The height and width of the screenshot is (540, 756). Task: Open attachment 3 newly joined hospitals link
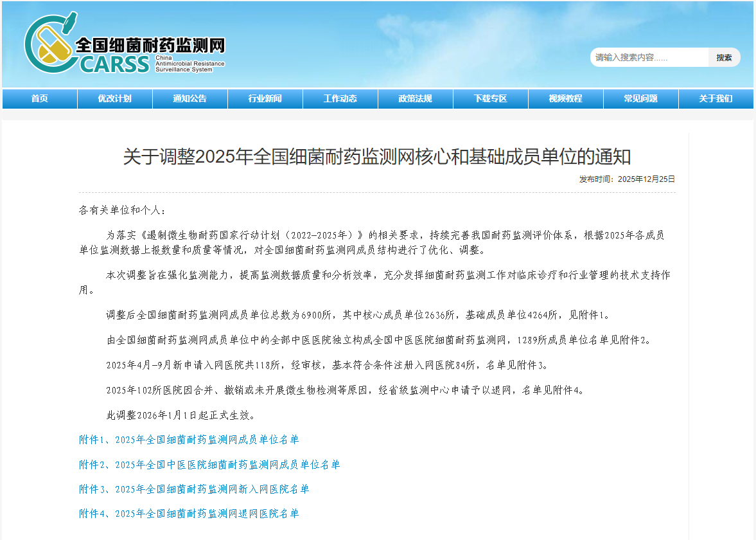[194, 489]
